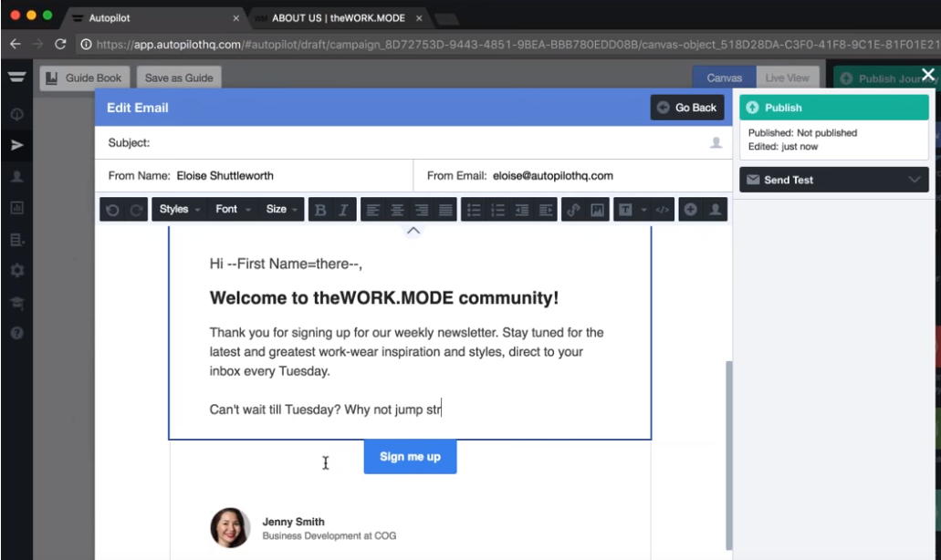Insert an image

coord(598,210)
